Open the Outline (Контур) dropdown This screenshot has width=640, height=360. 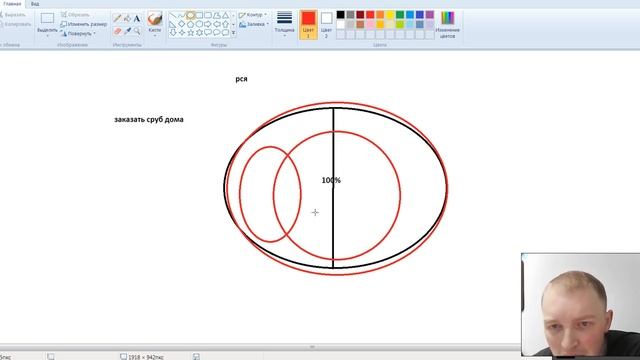253,15
